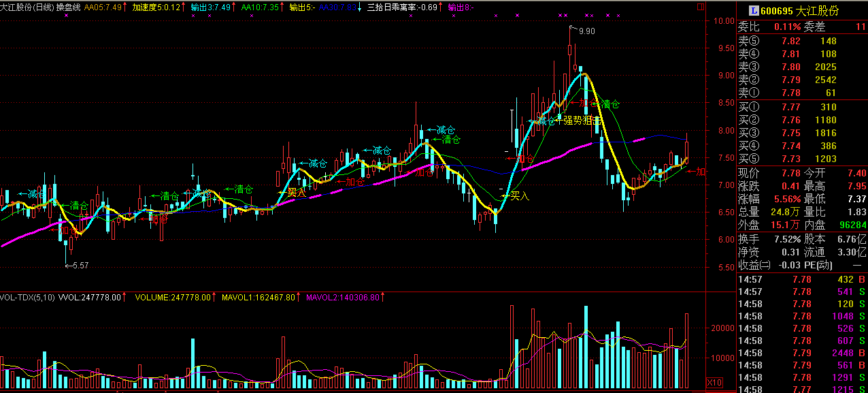Image resolution: width=868 pixels, height=393 pixels.
Task: Click the AA30:7.83 indicator label
Action: (x=338, y=7)
